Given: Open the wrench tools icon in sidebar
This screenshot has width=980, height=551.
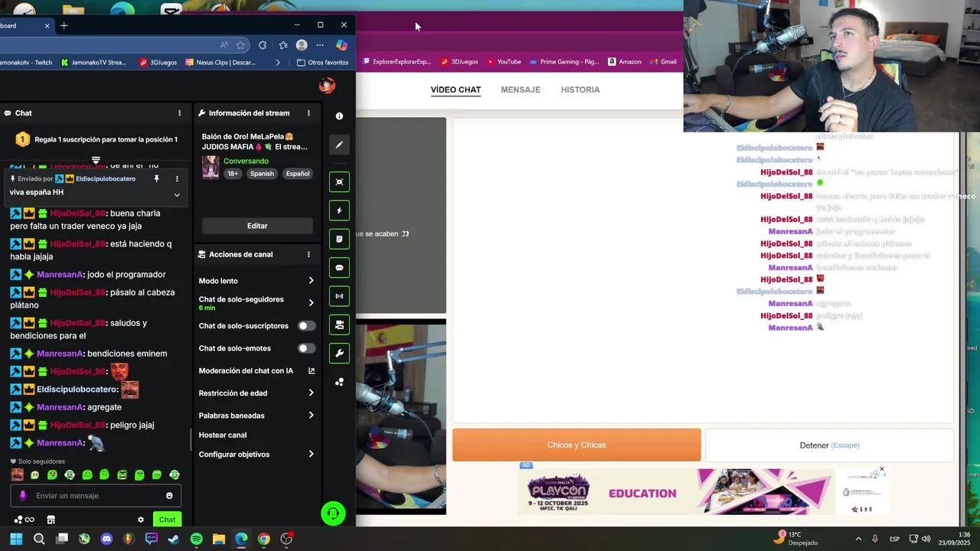Looking at the screenshot, I should [339, 353].
